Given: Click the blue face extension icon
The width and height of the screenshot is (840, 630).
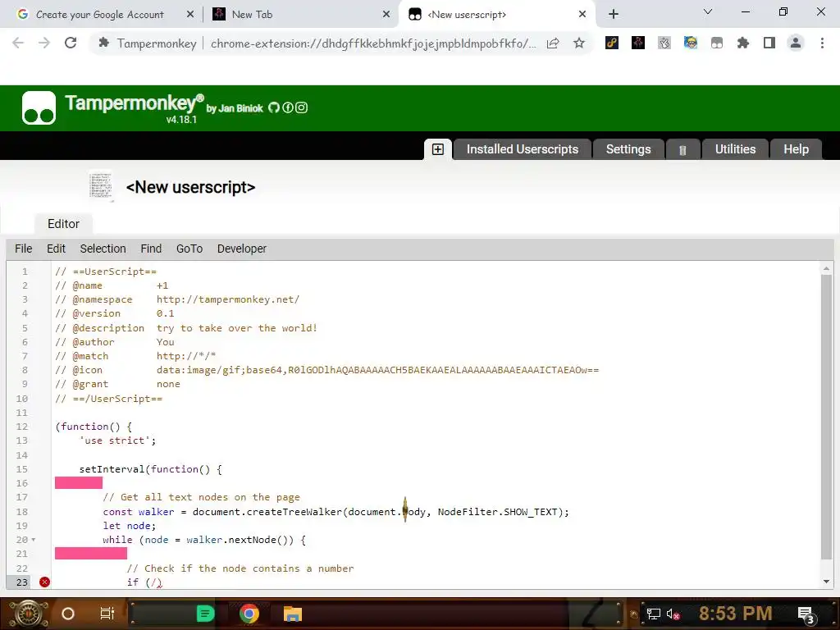Looking at the screenshot, I should pos(691,43).
